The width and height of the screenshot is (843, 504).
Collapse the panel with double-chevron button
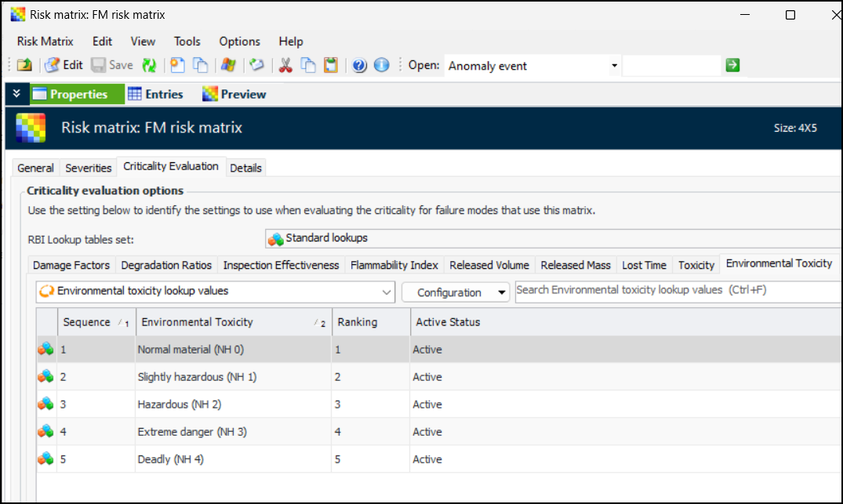click(x=16, y=94)
